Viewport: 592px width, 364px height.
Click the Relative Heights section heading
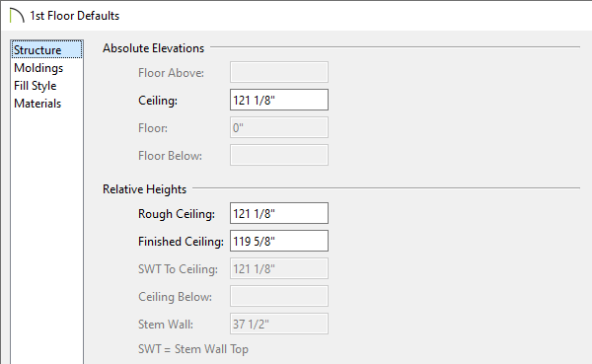click(145, 189)
